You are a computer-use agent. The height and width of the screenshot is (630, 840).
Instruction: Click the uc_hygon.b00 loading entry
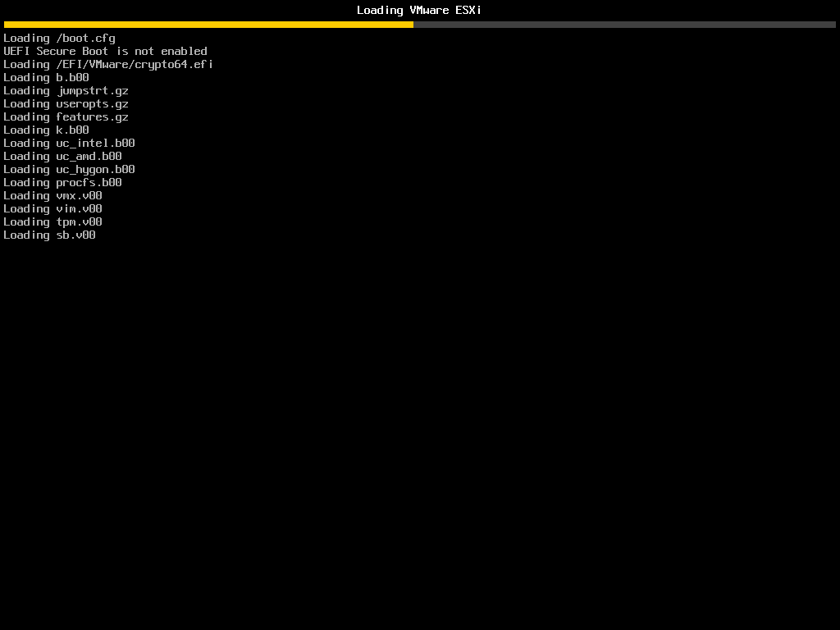[x=70, y=169]
